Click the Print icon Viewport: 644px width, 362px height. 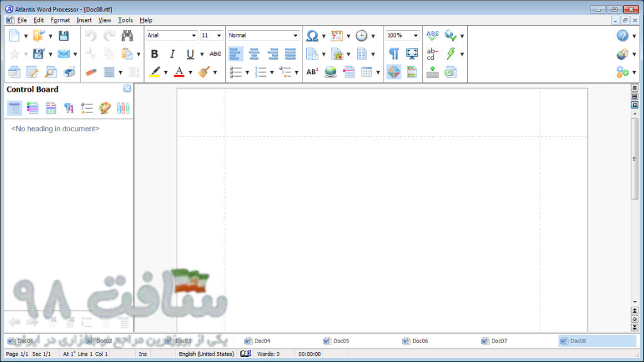tap(69, 72)
